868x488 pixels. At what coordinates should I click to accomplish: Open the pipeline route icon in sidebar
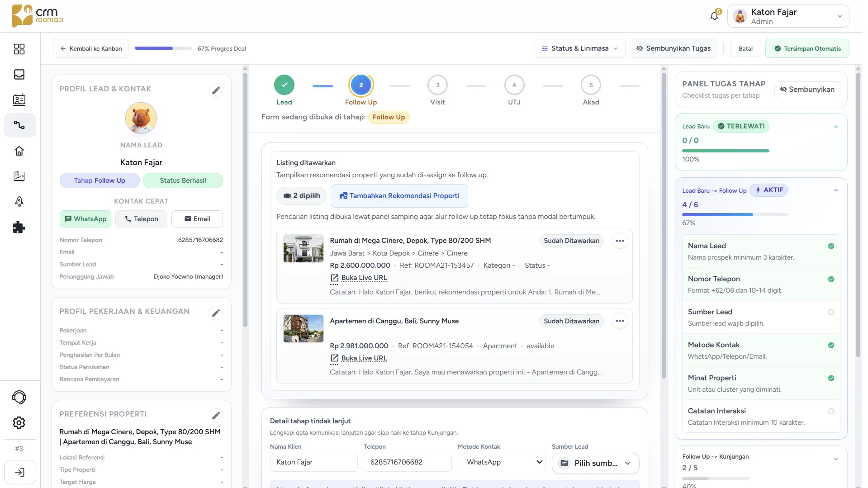[x=19, y=125]
